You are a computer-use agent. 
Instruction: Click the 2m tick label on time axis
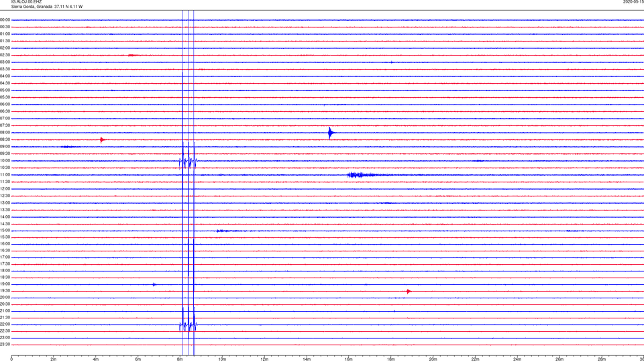(54, 359)
